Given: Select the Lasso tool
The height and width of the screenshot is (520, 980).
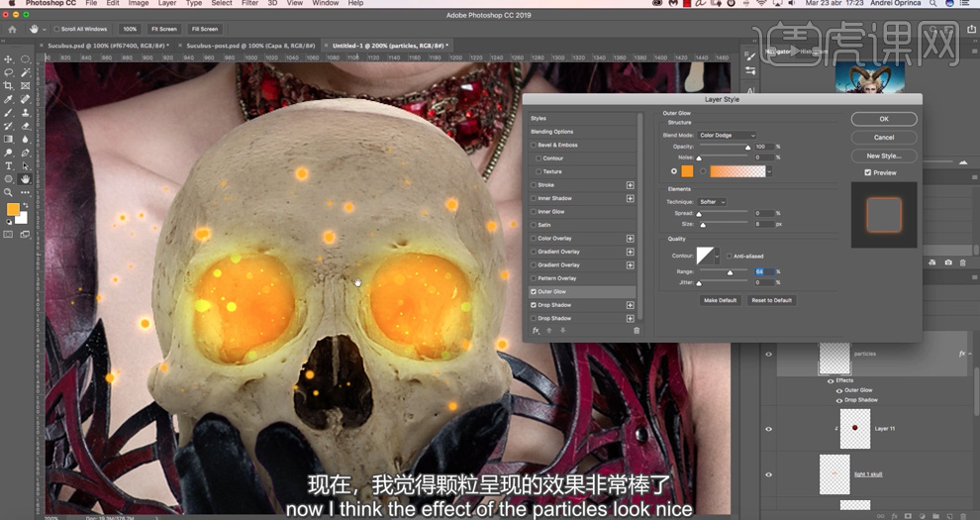Looking at the screenshot, I should point(9,72).
